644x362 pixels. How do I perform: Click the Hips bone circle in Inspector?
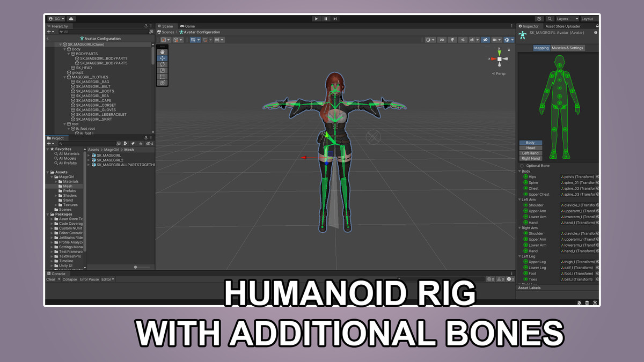coord(526,176)
